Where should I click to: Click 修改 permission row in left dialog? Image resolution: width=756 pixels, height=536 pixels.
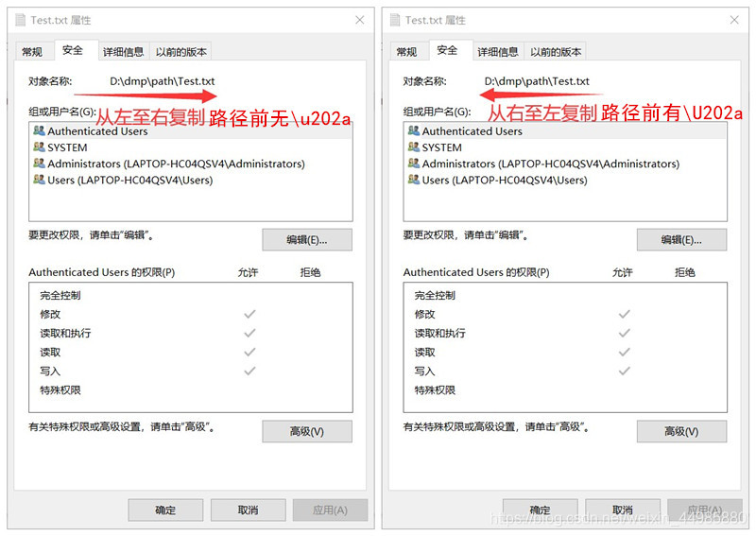(191, 314)
